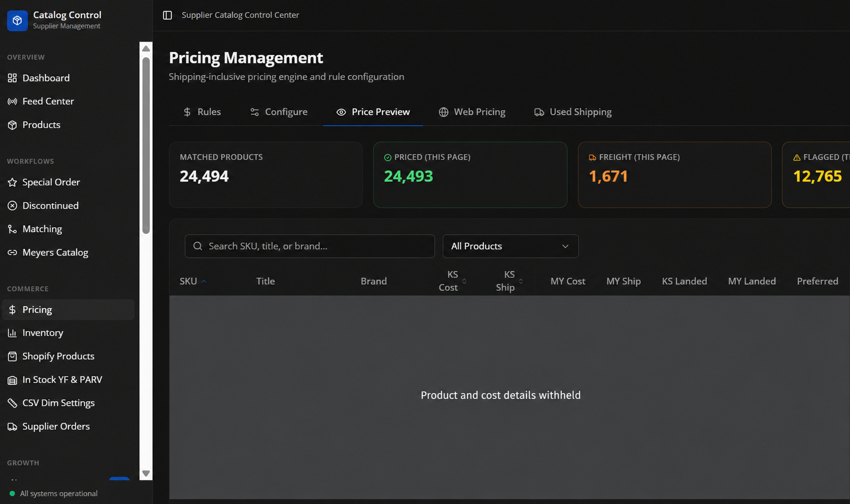This screenshot has height=504, width=850.
Task: Sort by the KS Ship column
Action: [509, 281]
